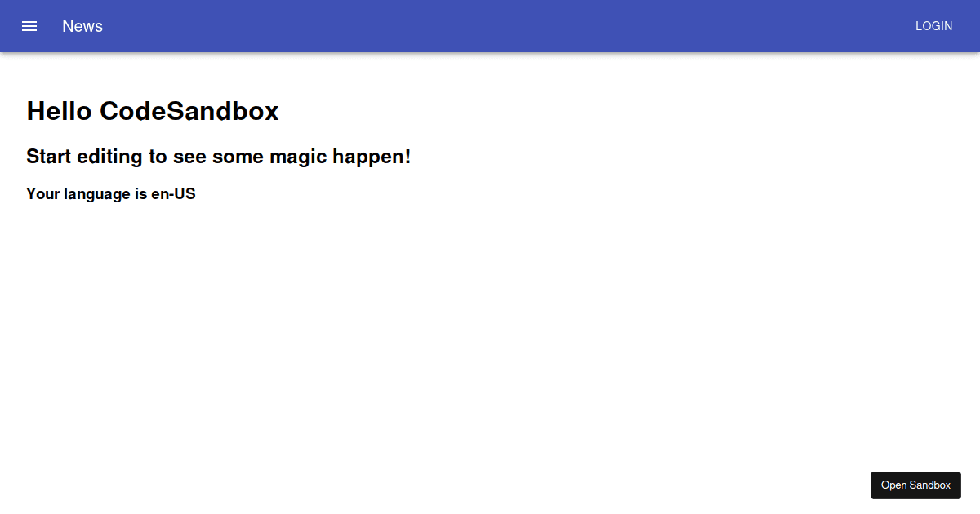The height and width of the screenshot is (514, 980).
Task: Click the word Hello in the main heading
Action: click(59, 111)
